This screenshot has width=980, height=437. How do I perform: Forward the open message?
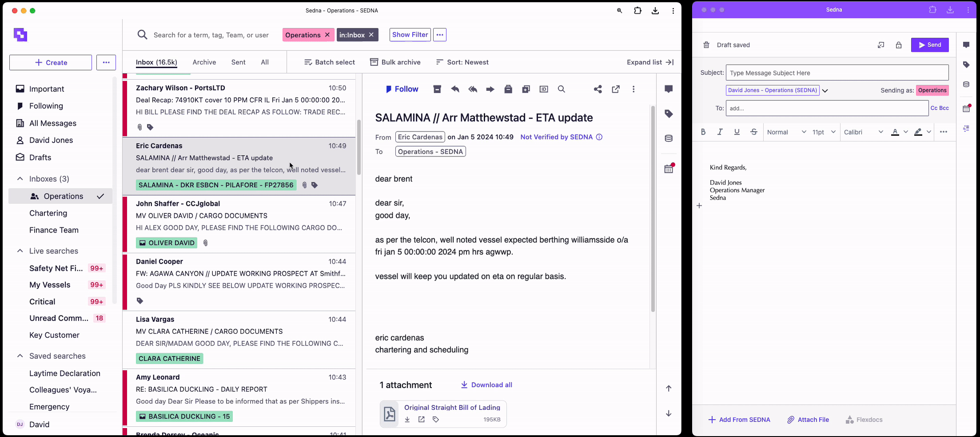click(x=490, y=89)
